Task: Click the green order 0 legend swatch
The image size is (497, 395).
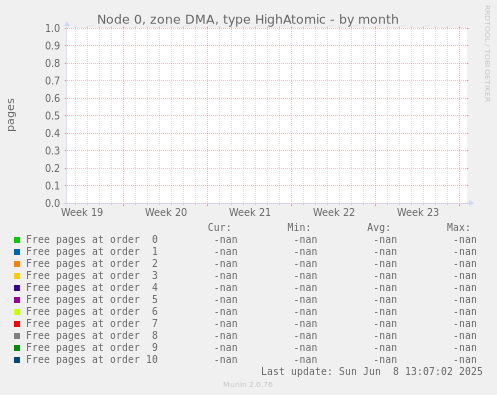Action: point(17,240)
